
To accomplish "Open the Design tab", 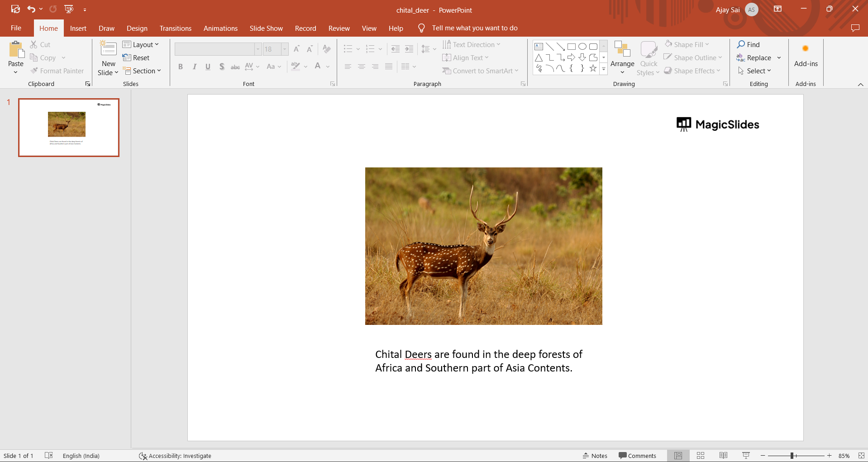I will 137,28.
